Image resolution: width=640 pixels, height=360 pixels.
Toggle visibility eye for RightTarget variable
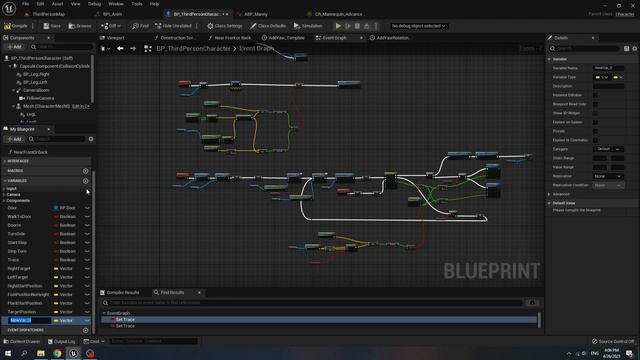(87, 269)
